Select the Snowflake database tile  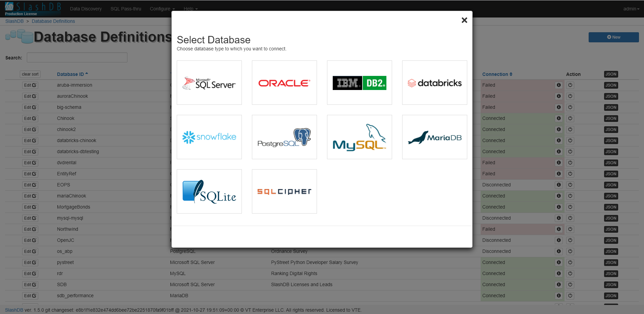pyautogui.click(x=209, y=137)
